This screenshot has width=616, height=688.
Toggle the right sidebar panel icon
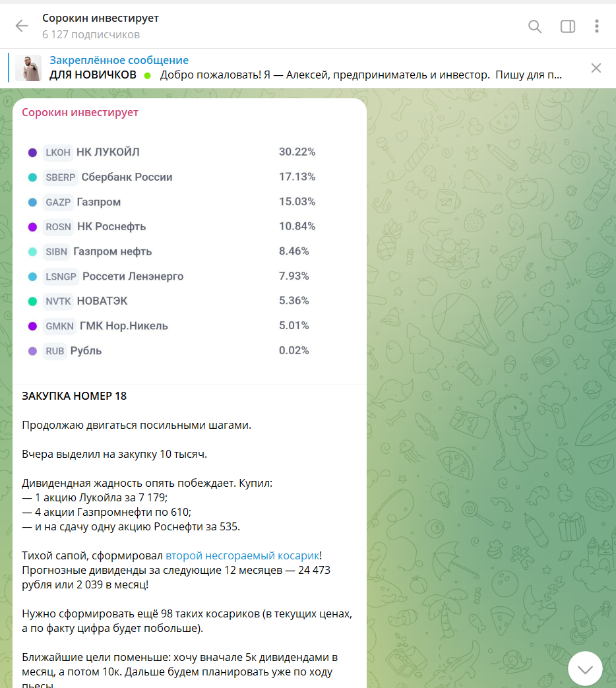pos(568,26)
